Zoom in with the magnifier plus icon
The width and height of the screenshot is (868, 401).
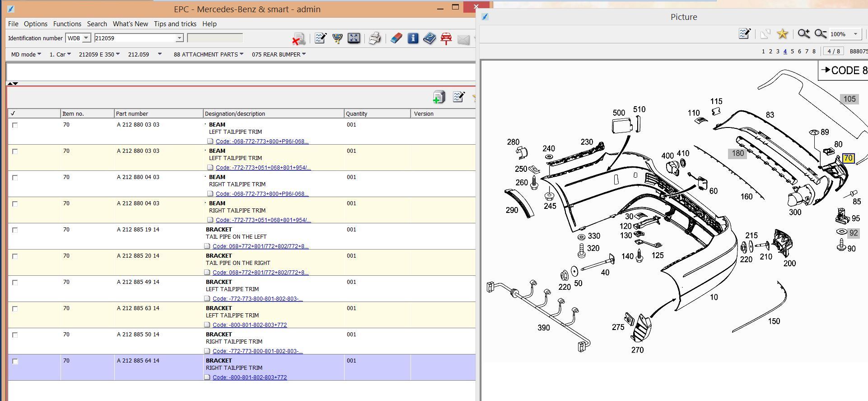[803, 34]
